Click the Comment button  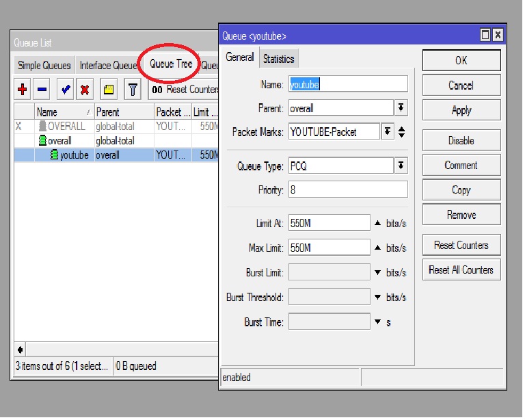[x=461, y=165]
